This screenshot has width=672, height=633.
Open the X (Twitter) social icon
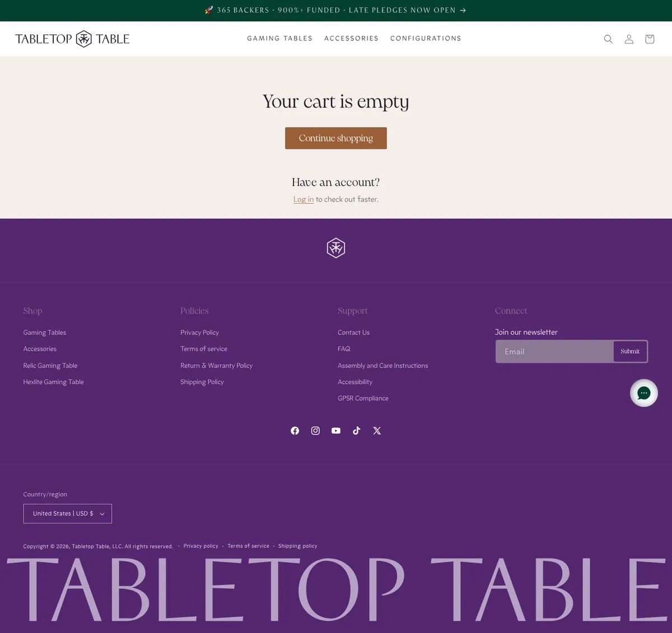tap(377, 430)
